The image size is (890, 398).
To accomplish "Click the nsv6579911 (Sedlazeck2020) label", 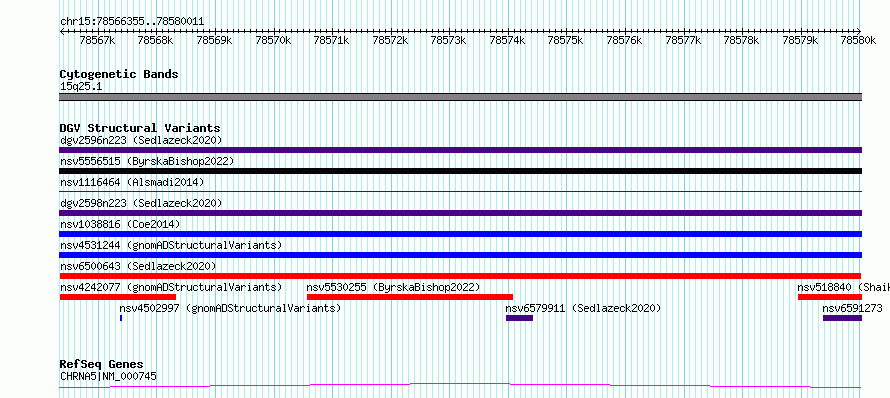I will pyautogui.click(x=583, y=308).
